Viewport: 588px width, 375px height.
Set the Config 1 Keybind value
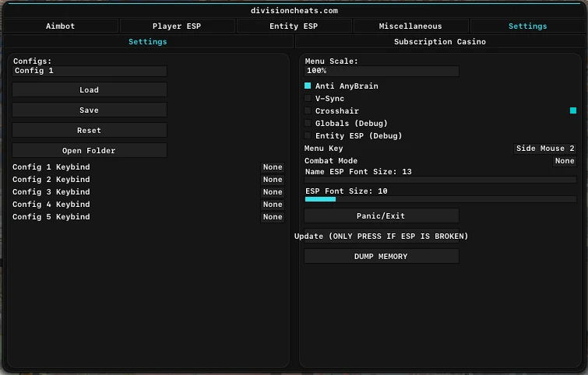(x=273, y=167)
